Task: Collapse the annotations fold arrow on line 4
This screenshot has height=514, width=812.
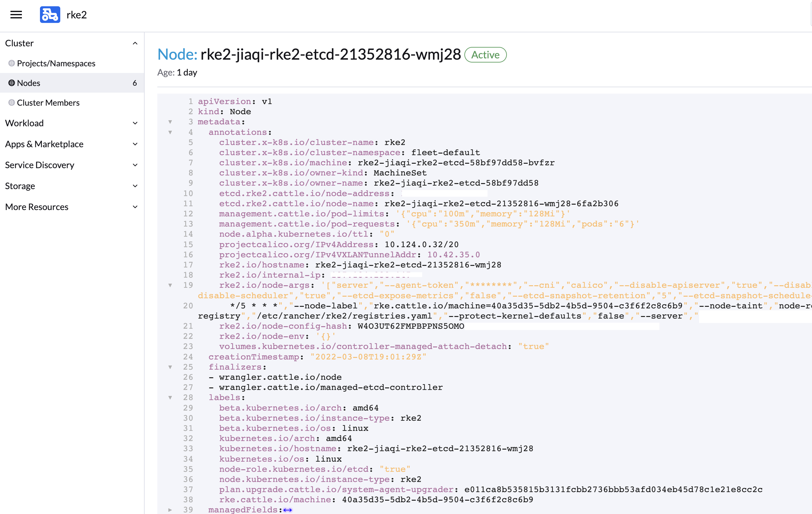Action: pos(170,132)
